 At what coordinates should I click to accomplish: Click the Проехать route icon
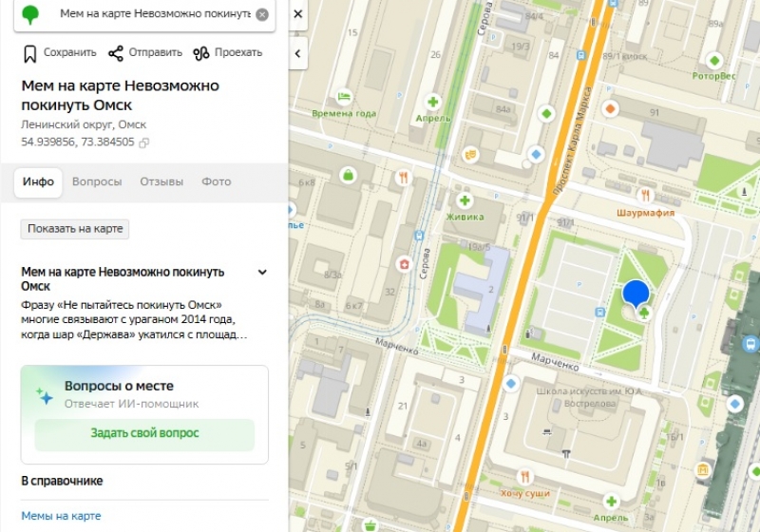201,53
